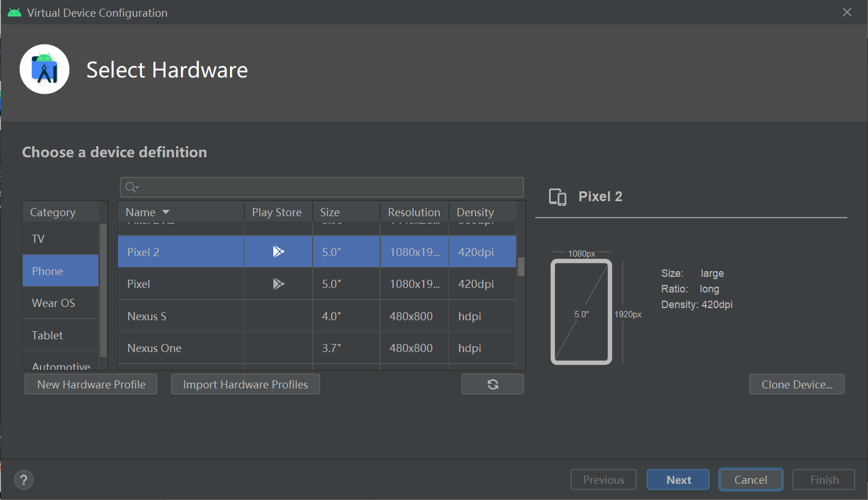Viewport: 868px width, 500px height.
Task: Focus the device search field
Action: click(x=322, y=187)
